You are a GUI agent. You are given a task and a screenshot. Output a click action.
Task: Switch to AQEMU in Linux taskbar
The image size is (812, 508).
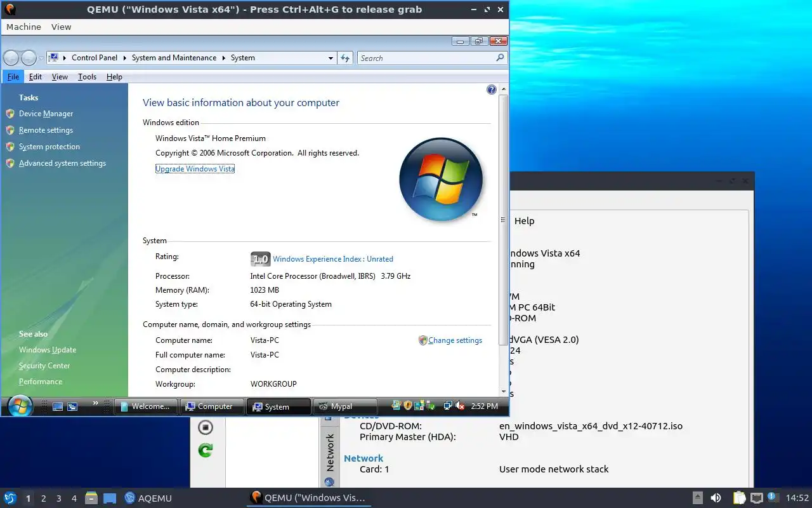(148, 498)
